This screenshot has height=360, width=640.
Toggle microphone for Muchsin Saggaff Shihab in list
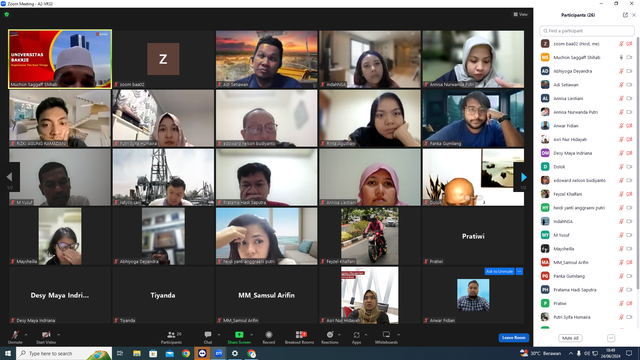tap(621, 58)
